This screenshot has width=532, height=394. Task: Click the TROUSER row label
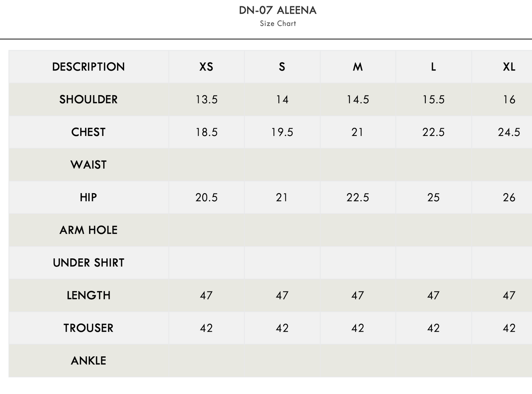pos(88,328)
